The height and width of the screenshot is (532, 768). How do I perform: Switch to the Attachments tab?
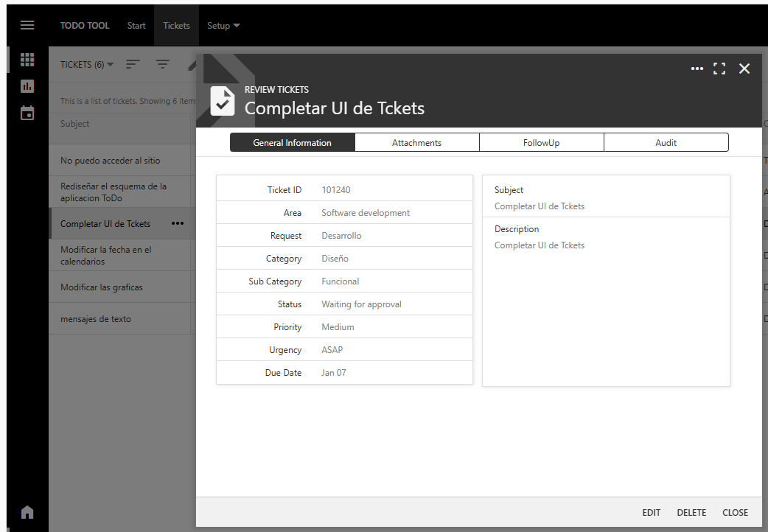click(x=416, y=143)
